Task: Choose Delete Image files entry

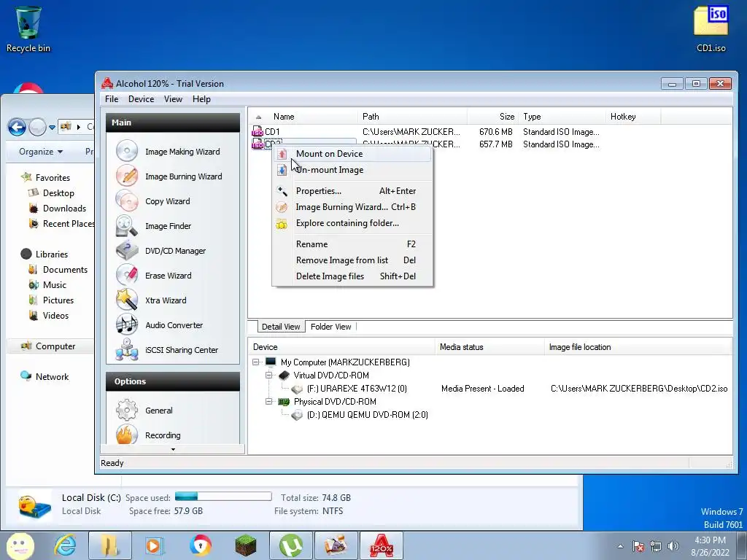Action: pyautogui.click(x=352, y=276)
